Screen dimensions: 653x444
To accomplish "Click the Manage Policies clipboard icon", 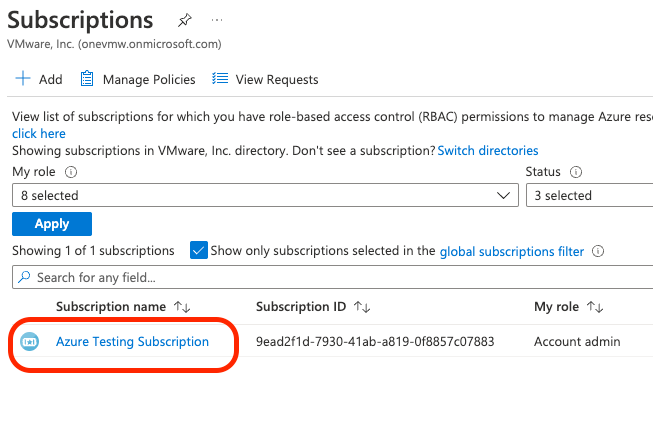I will (87, 78).
